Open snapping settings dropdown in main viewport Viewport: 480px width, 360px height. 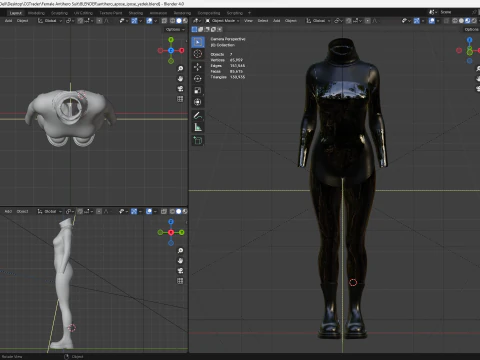(x=356, y=21)
